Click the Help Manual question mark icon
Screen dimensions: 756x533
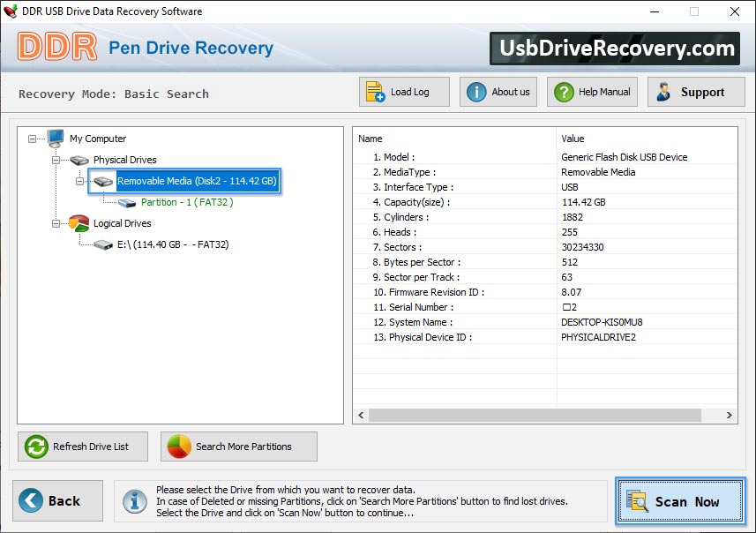click(564, 92)
